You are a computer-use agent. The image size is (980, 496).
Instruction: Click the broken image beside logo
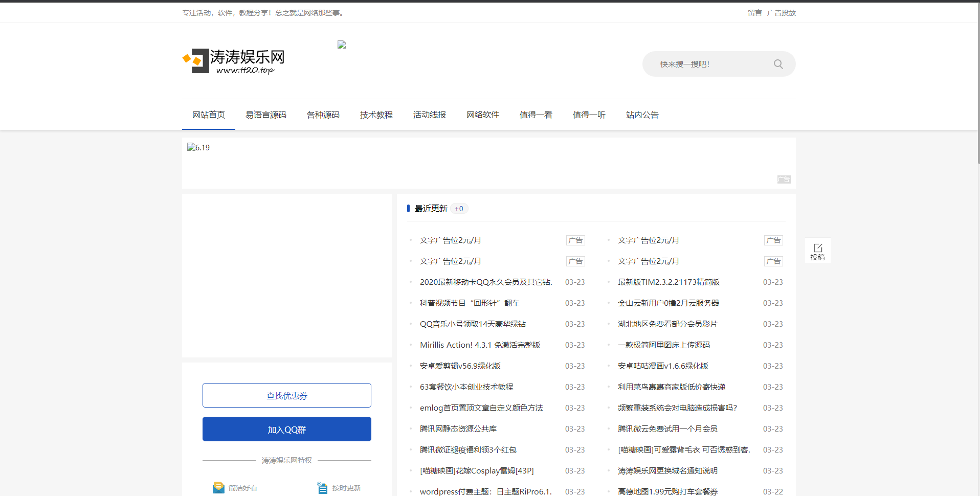pyautogui.click(x=342, y=45)
